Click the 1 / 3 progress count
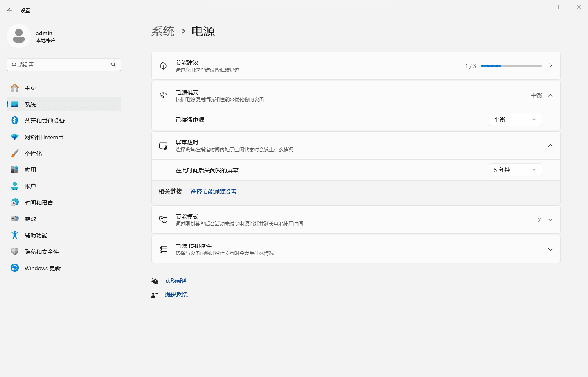The width and height of the screenshot is (588, 377). pyautogui.click(x=471, y=66)
